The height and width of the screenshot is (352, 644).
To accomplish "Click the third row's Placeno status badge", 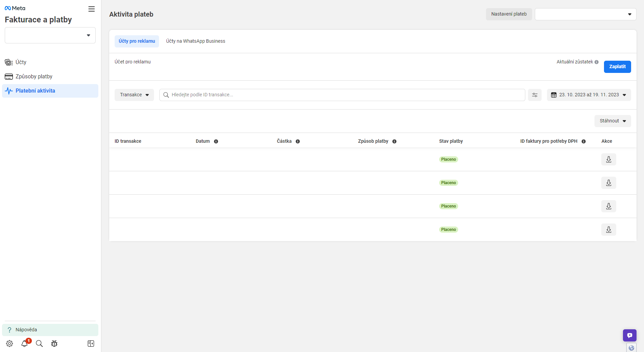I will click(449, 206).
